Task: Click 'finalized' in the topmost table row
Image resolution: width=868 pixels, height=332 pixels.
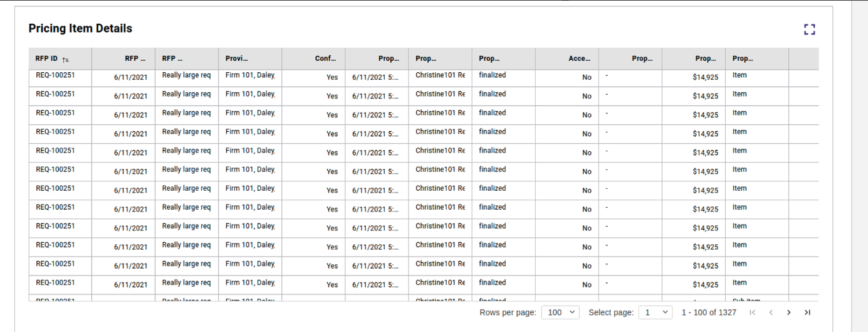Action: (x=493, y=75)
